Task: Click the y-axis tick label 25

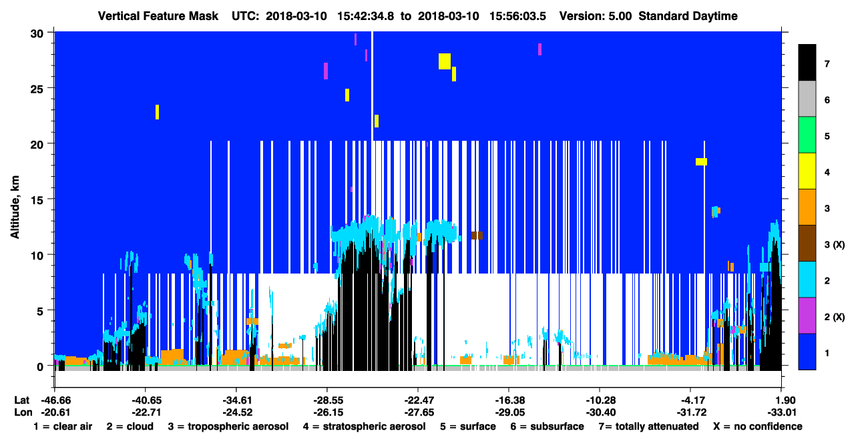Action: [37, 88]
